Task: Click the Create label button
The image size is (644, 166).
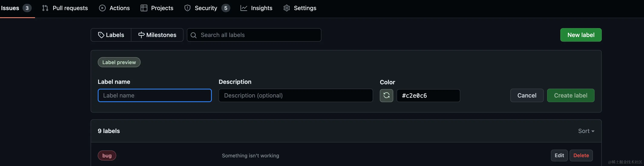Action: (571, 96)
